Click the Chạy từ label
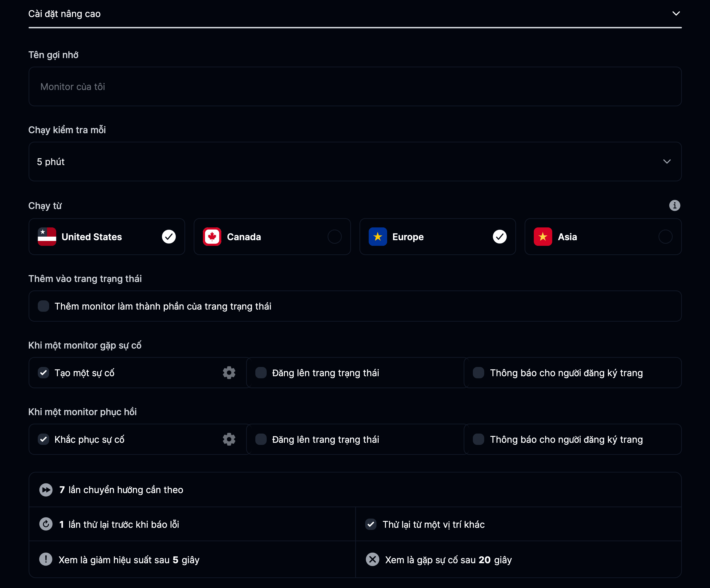 45,206
